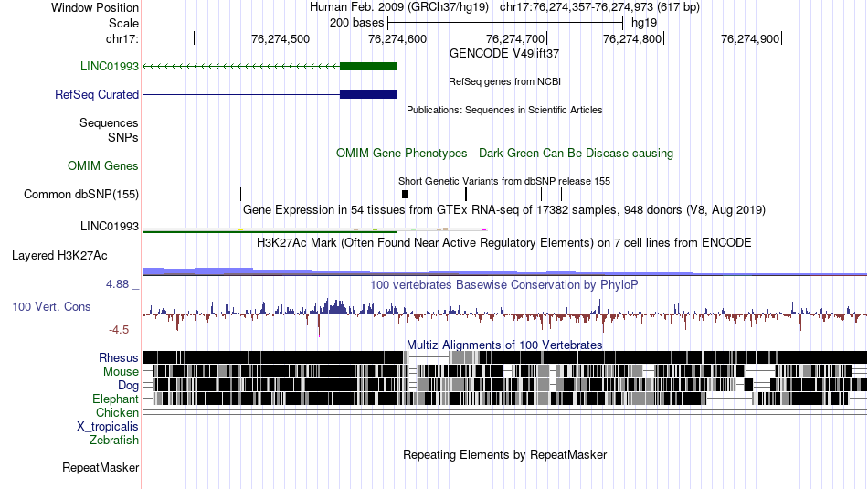The width and height of the screenshot is (868, 489).
Task: Click the Mouse alignment label
Action: click(x=121, y=372)
